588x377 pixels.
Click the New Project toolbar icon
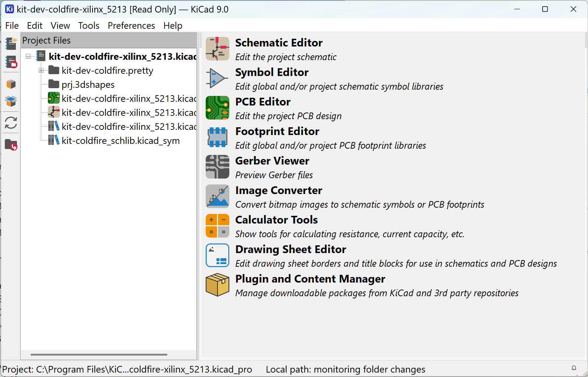11,44
